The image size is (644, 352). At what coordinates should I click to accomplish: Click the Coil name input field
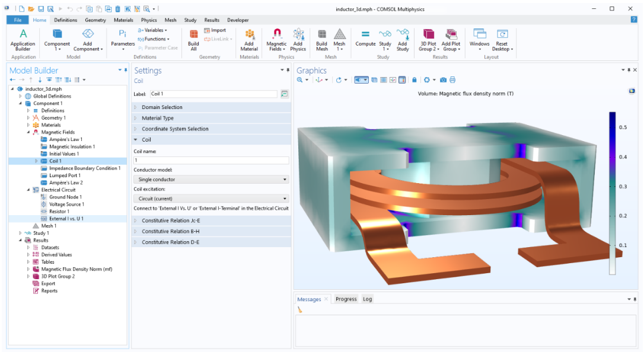211,161
